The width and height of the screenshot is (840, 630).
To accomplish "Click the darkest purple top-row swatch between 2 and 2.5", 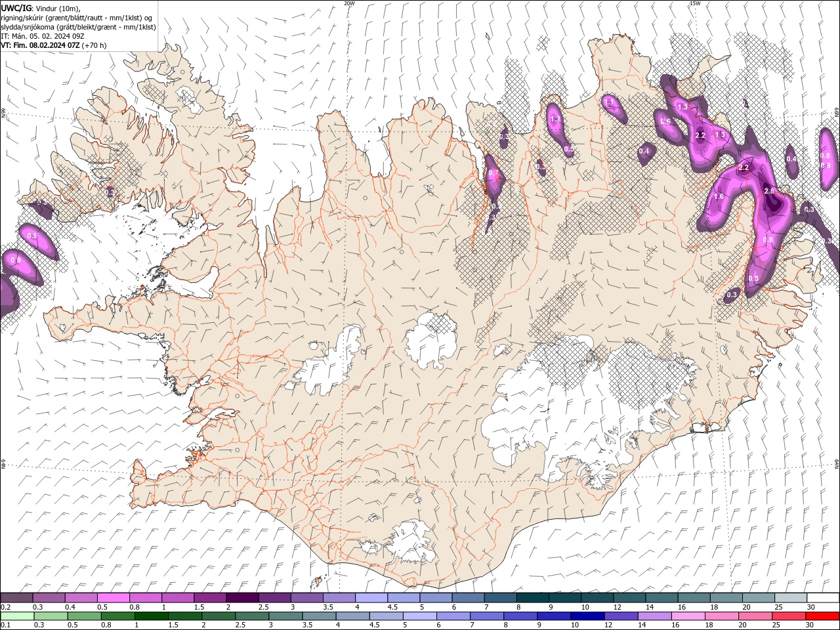I will [241, 598].
